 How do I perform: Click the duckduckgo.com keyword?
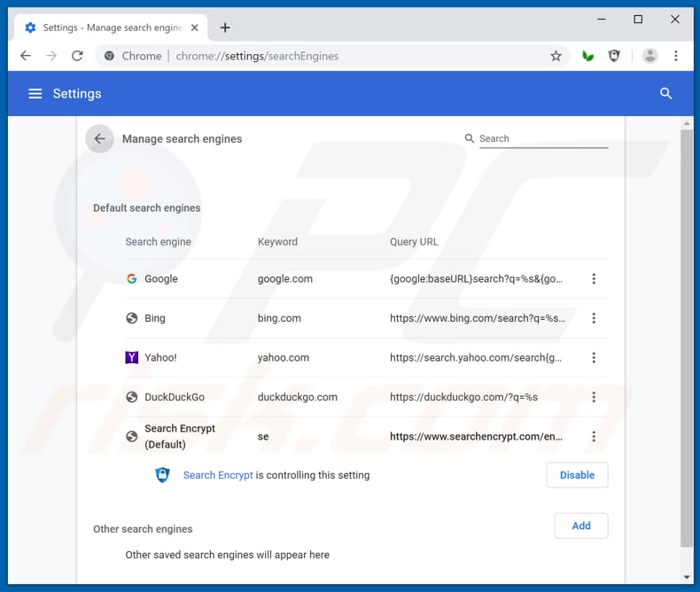click(298, 397)
